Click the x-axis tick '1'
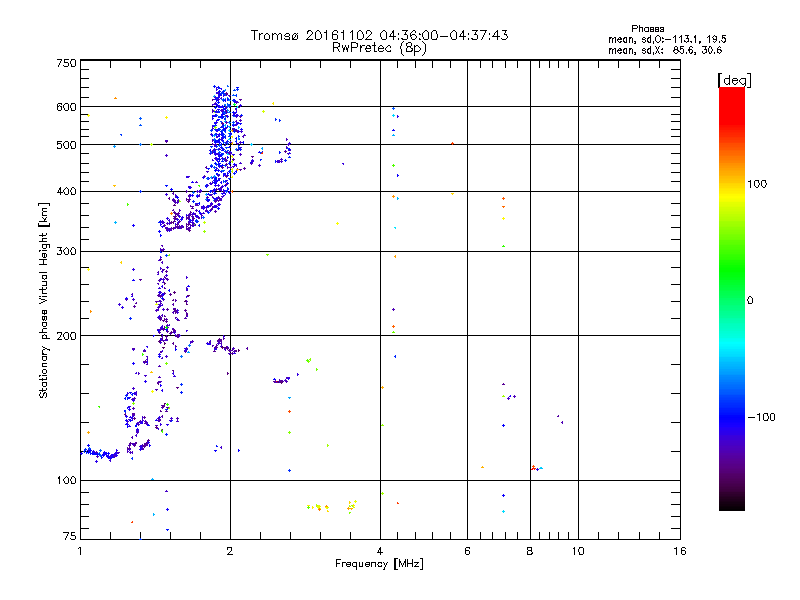This screenshot has height=600, width=800. pyautogui.click(x=80, y=551)
